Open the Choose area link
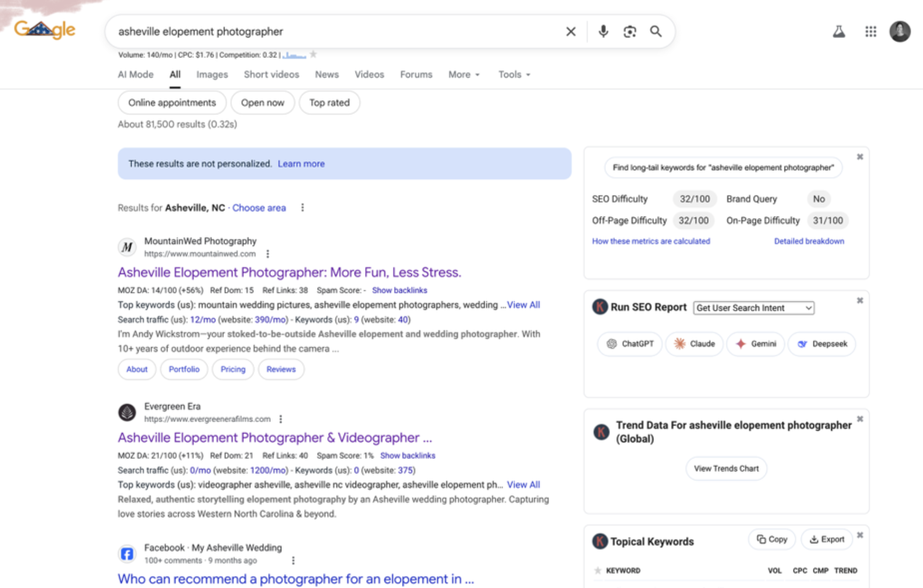Screen dimensions: 923x588 click(x=259, y=208)
